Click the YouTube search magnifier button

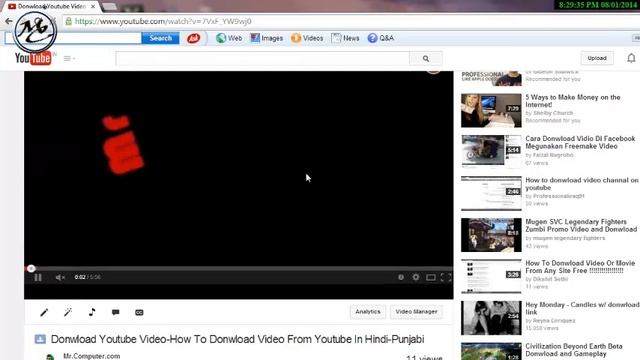click(426, 58)
